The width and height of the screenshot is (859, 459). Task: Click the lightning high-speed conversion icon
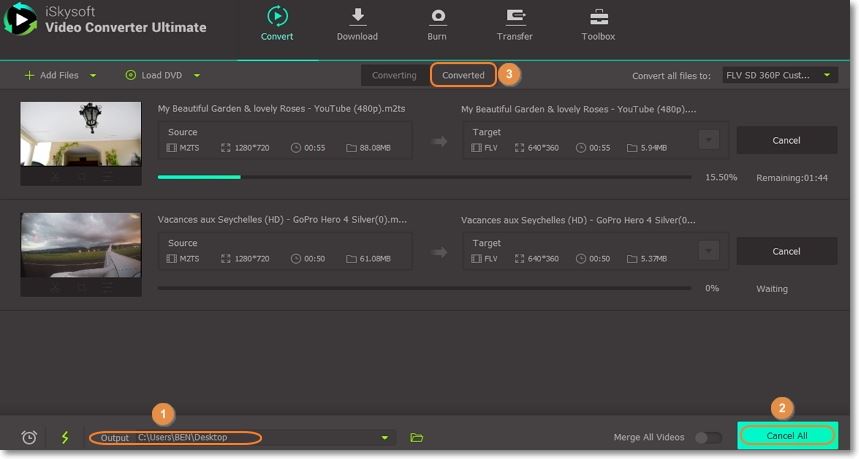(66, 437)
